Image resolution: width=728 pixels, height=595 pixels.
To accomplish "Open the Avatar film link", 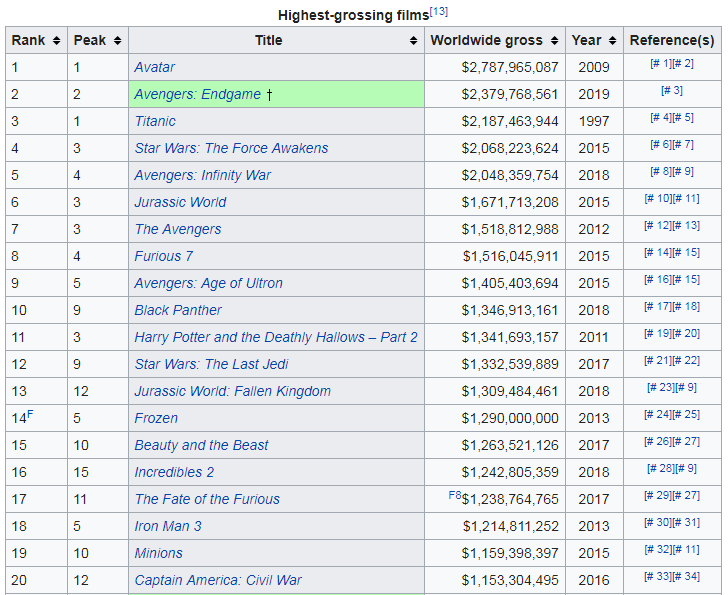I will point(155,67).
